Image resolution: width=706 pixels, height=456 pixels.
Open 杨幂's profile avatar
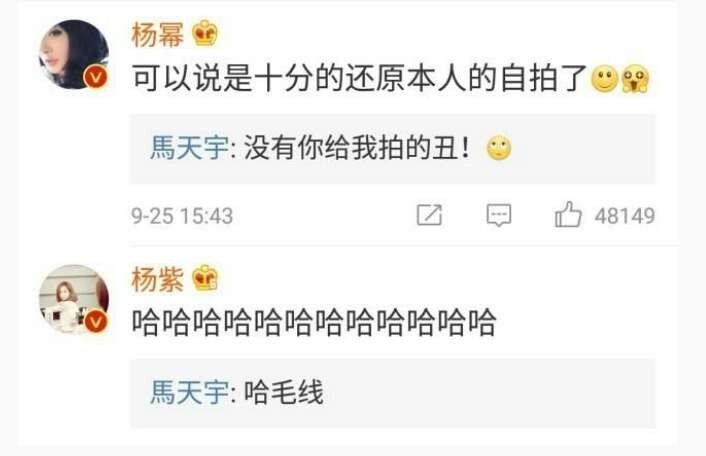click(x=74, y=54)
